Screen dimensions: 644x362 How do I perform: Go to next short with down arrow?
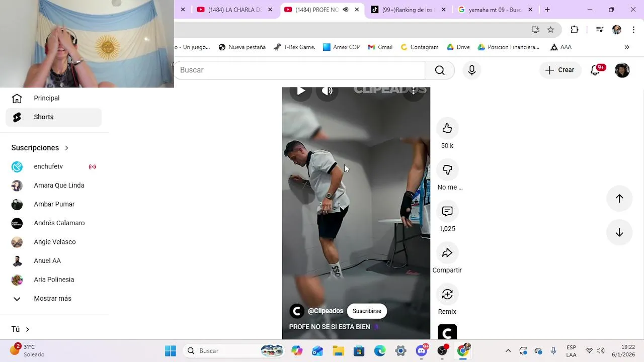point(619,233)
